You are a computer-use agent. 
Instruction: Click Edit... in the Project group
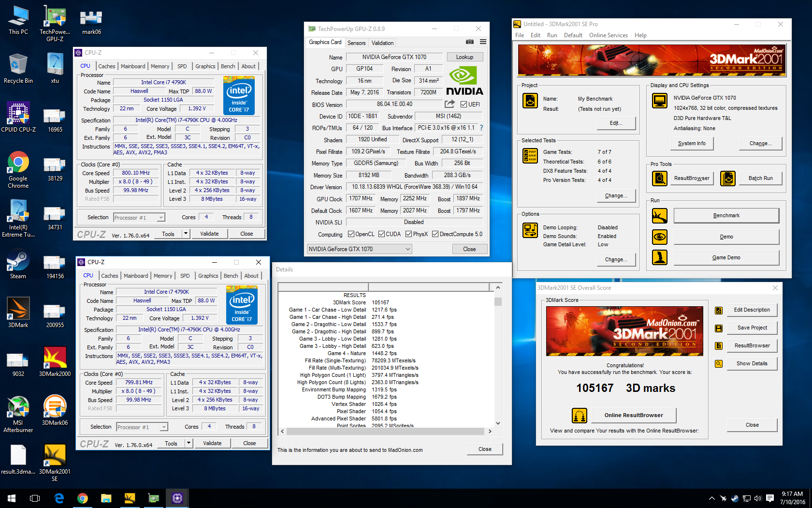coord(616,123)
